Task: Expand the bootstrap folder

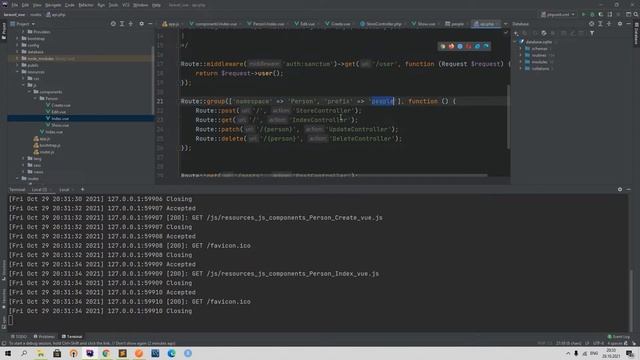Action: click(x=17, y=39)
